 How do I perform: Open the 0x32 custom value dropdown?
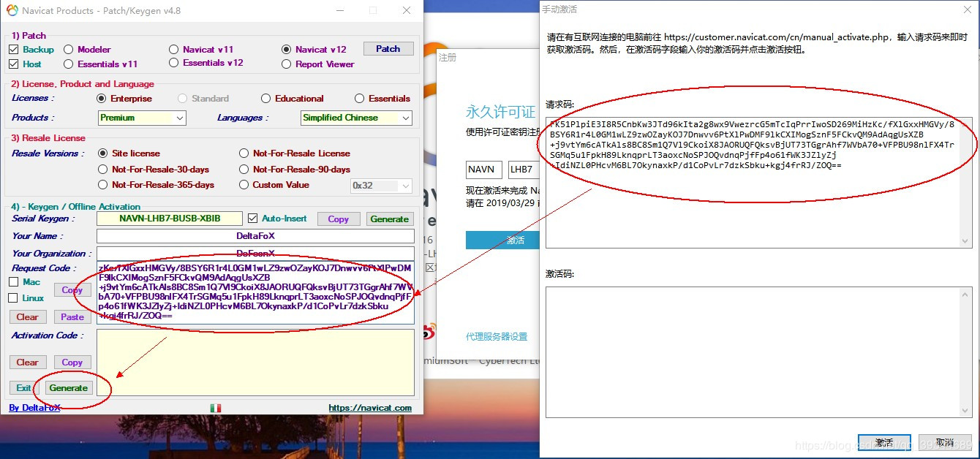coord(381,186)
